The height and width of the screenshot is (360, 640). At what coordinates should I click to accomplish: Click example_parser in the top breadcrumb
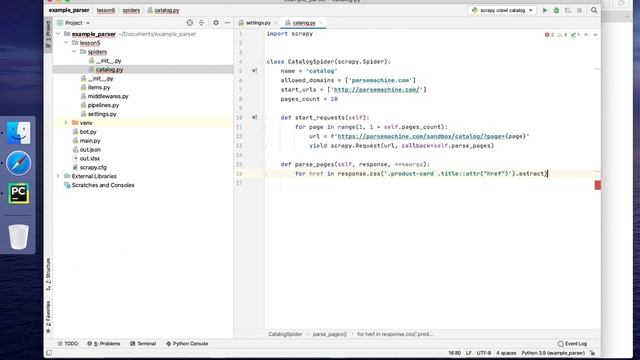point(69,10)
